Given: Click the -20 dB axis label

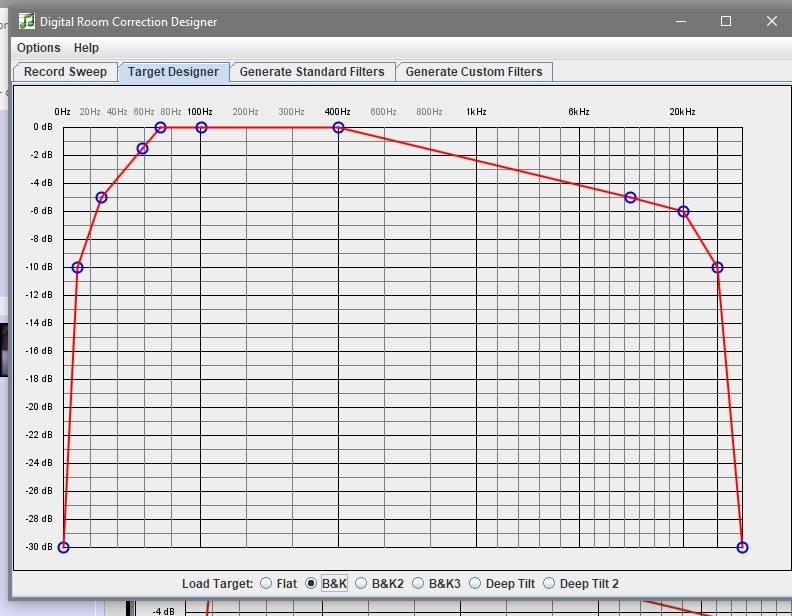Looking at the screenshot, I should 39,407.
